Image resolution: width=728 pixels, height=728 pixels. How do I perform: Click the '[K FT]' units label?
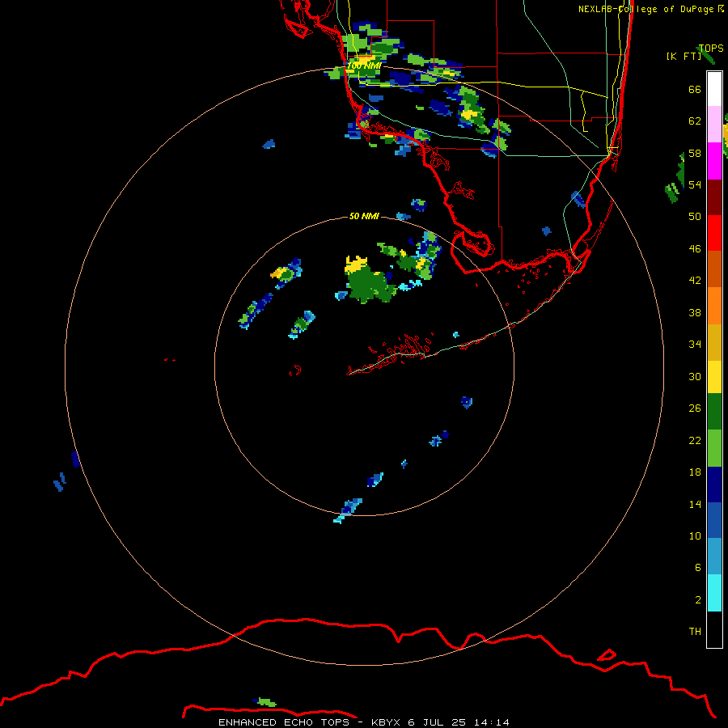tap(684, 56)
